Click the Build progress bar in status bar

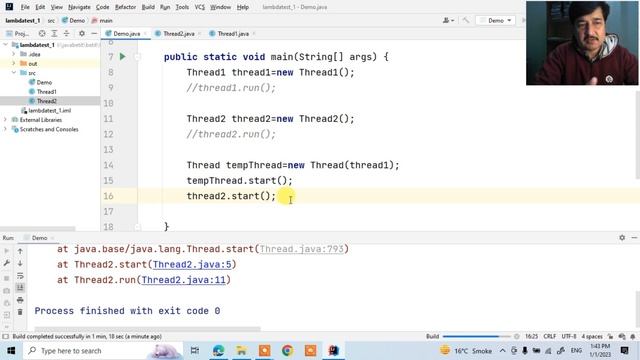(477, 336)
